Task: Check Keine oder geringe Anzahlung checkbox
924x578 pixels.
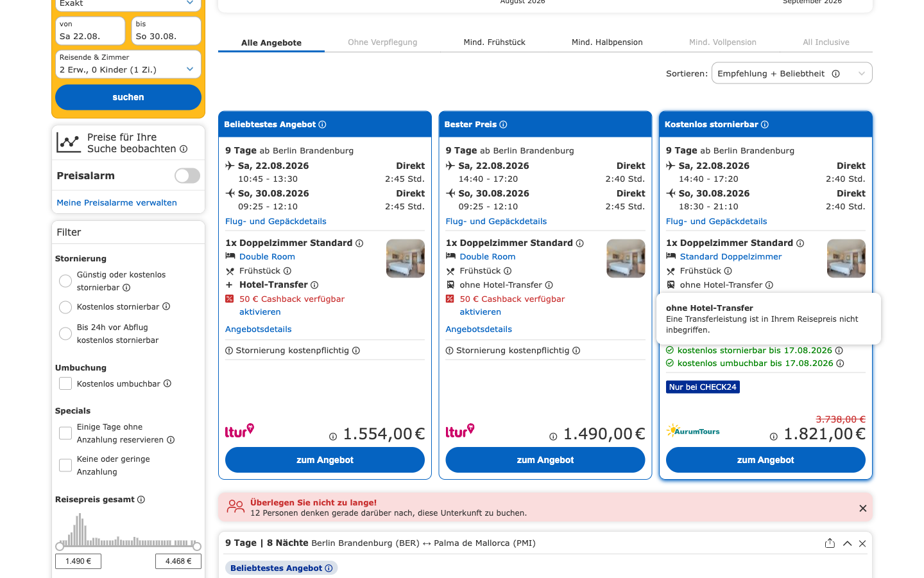Action: click(65, 466)
